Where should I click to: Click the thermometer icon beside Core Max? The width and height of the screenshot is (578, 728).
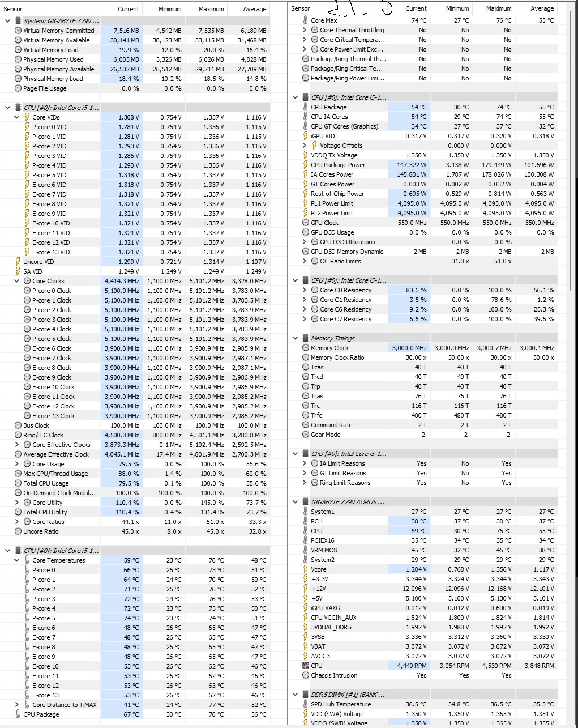[306, 20]
